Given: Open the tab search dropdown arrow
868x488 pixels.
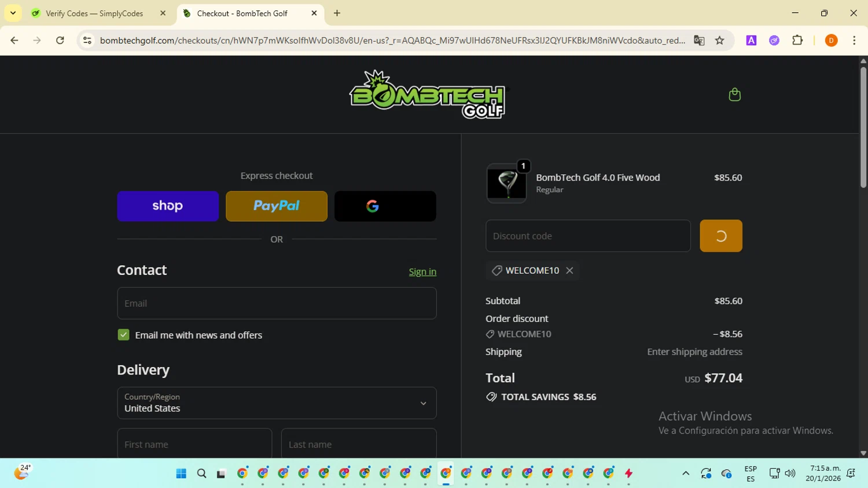Looking at the screenshot, I should [x=13, y=13].
